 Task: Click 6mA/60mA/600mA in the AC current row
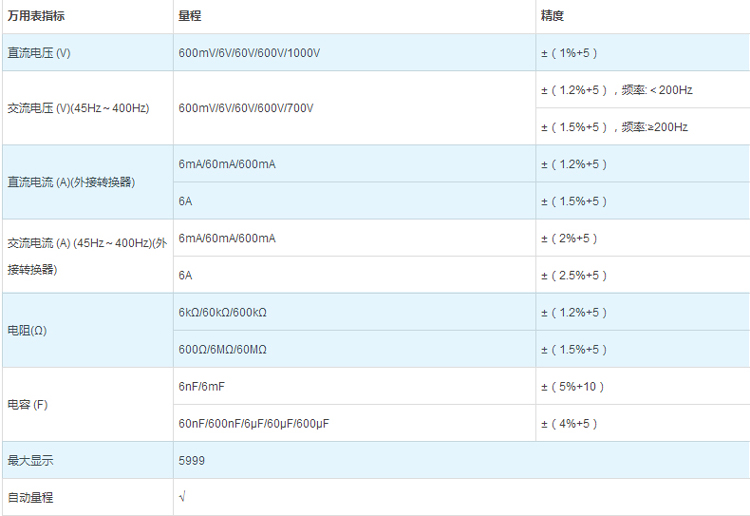[x=227, y=238]
